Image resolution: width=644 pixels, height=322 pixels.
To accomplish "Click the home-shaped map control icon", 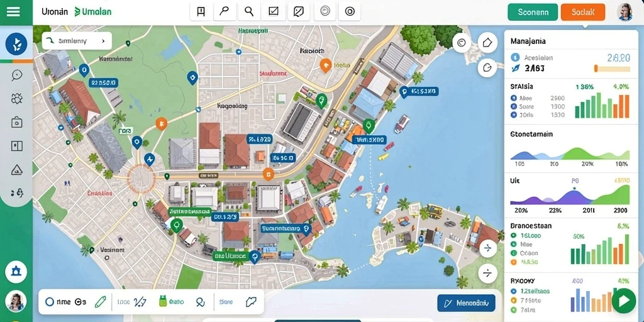I will (x=487, y=42).
